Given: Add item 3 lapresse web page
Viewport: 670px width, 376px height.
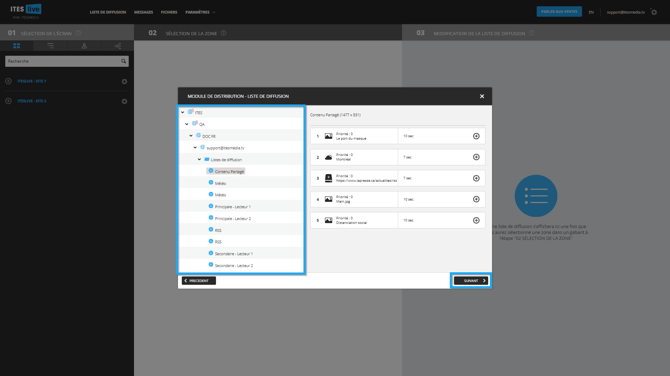Looking at the screenshot, I should (476, 178).
